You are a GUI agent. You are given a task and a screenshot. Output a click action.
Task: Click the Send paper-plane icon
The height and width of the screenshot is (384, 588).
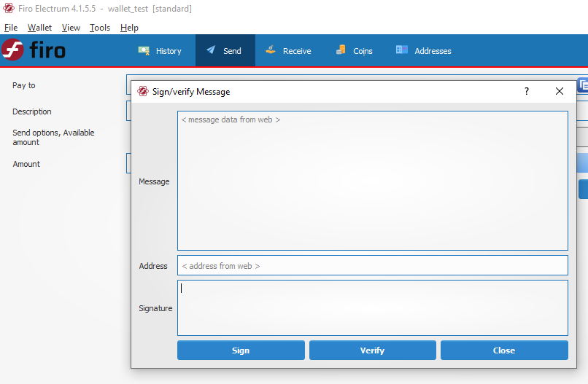tap(211, 51)
